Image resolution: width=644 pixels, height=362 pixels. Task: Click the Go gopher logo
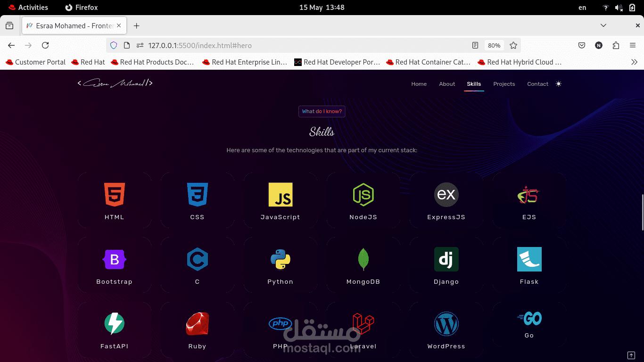pos(529,319)
